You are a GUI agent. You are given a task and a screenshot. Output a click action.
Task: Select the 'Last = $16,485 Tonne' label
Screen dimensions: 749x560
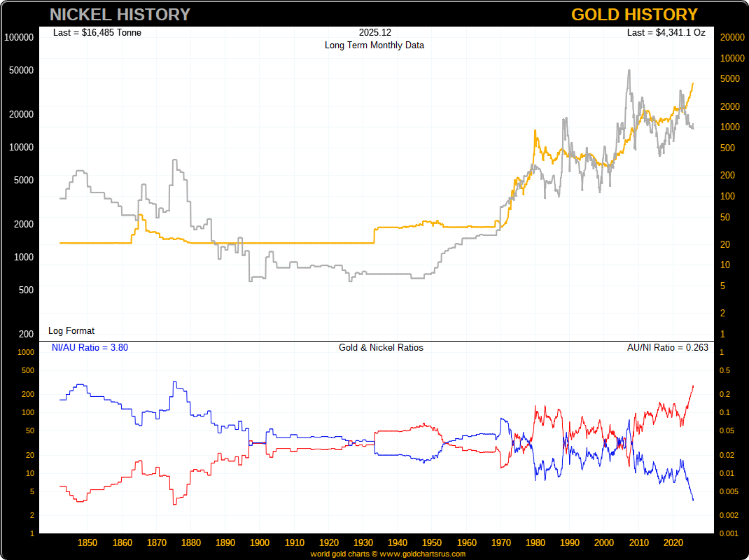click(97, 32)
